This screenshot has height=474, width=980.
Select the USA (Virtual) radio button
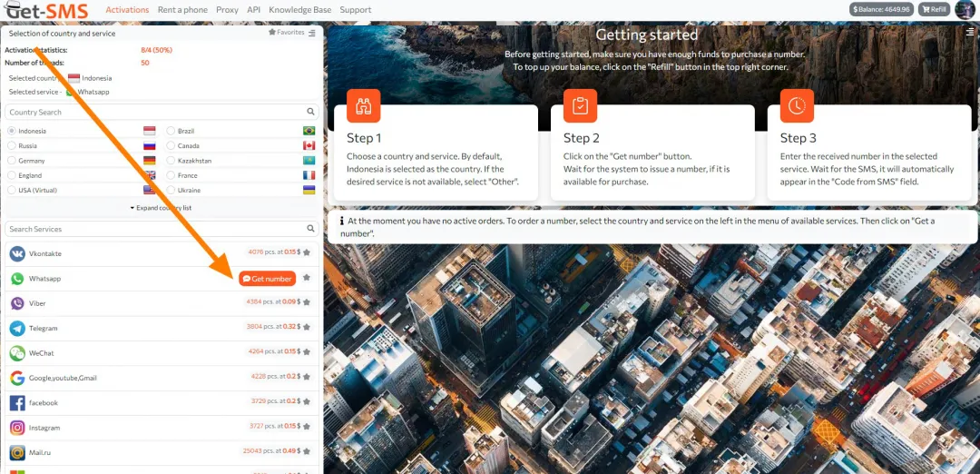click(12, 190)
